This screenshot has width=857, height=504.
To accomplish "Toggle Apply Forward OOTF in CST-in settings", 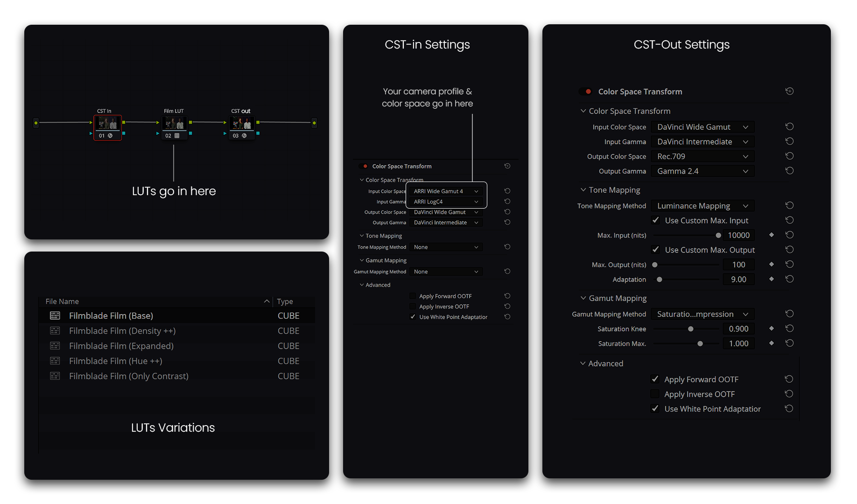I will tap(413, 296).
